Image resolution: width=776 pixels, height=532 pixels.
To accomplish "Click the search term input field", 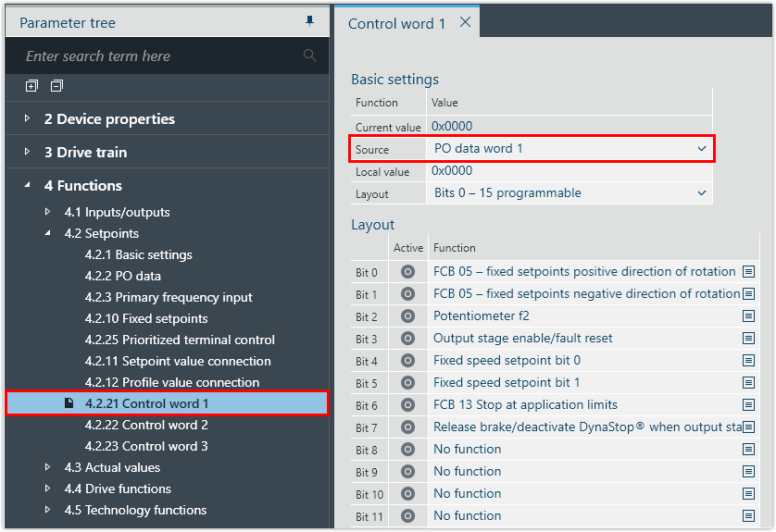I will click(x=157, y=56).
